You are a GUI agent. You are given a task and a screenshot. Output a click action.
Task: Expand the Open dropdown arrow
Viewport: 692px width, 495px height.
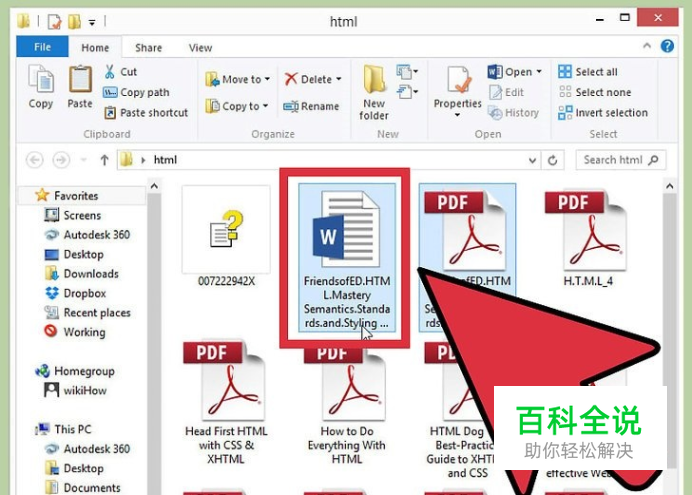pyautogui.click(x=539, y=71)
